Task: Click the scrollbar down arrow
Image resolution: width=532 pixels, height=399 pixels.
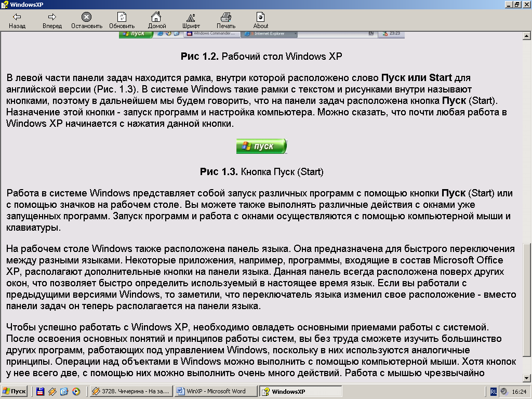Action: click(x=527, y=378)
